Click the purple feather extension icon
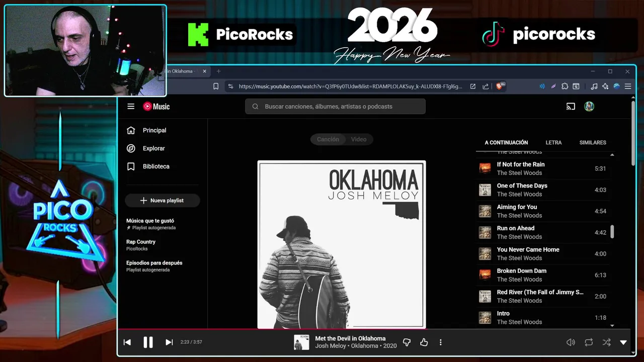Viewport: 644px width, 362px height. (553, 86)
